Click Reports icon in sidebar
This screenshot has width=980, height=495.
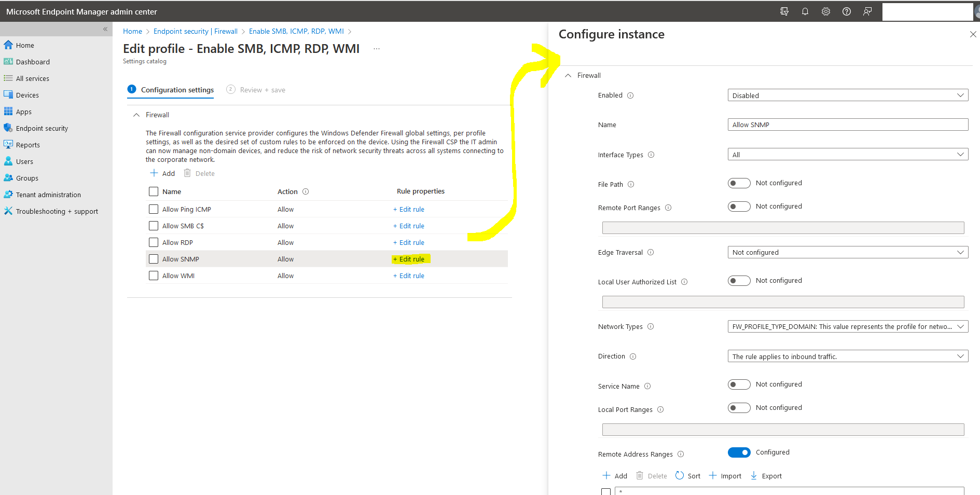click(8, 145)
